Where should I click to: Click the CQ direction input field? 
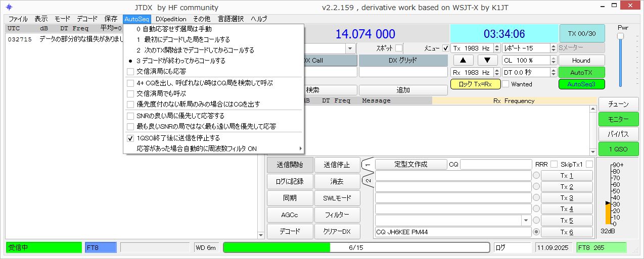(495, 164)
